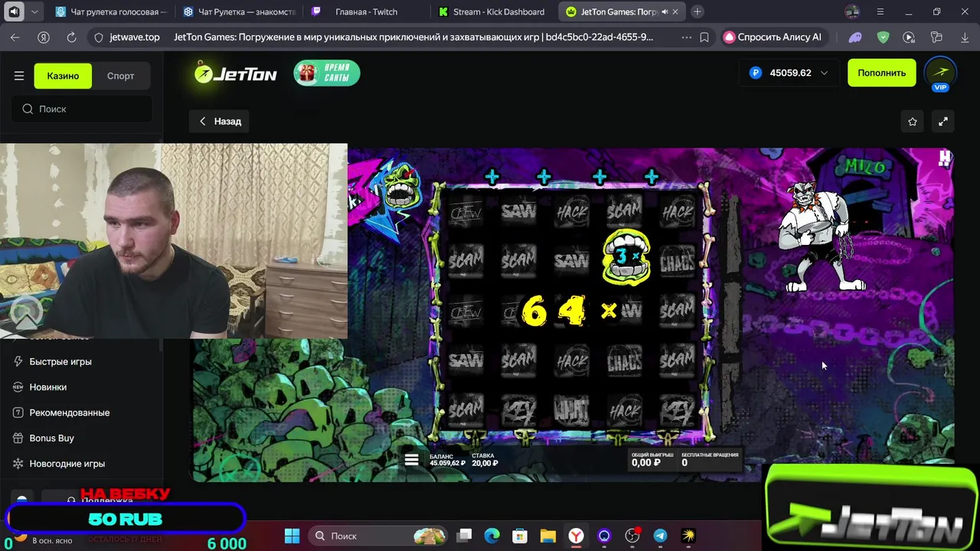Image resolution: width=980 pixels, height=551 pixels.
Task: Click the site protection shield icon
Action: pyautogui.click(x=98, y=37)
